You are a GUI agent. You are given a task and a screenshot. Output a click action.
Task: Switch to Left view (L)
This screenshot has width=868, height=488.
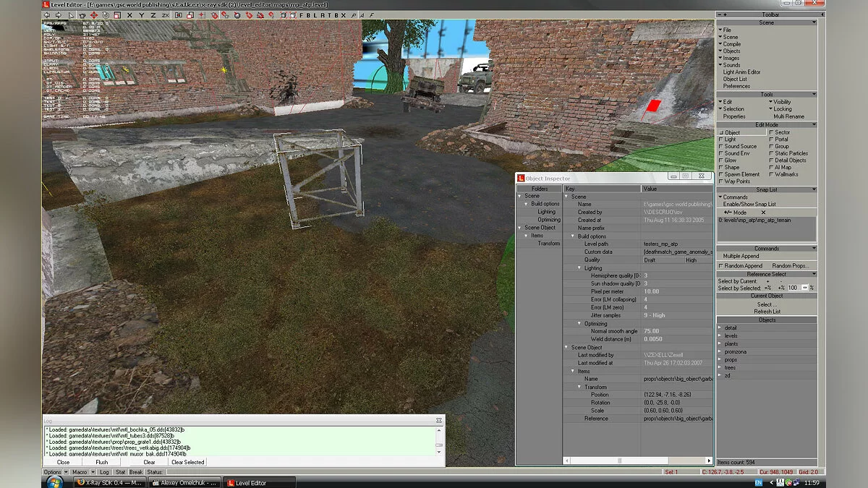315,14
